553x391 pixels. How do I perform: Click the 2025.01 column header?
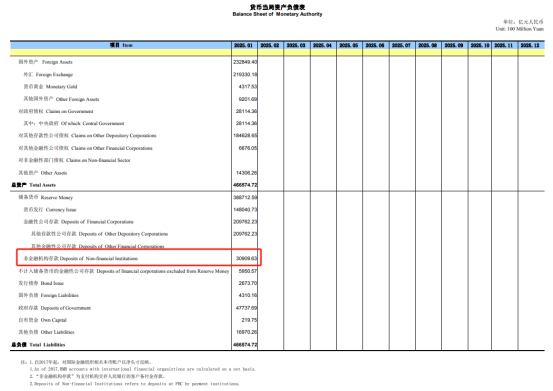coord(244,45)
